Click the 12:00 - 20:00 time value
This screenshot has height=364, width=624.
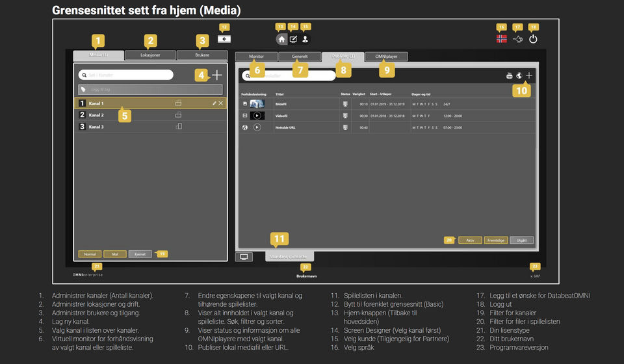[452, 116]
